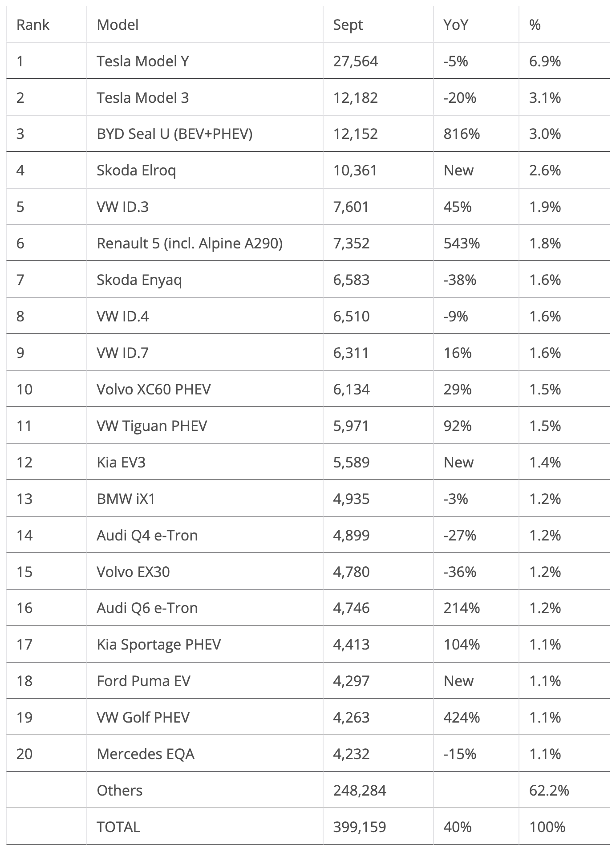Click the Rank column header
This screenshot has height=849, width=616.
(33, 24)
